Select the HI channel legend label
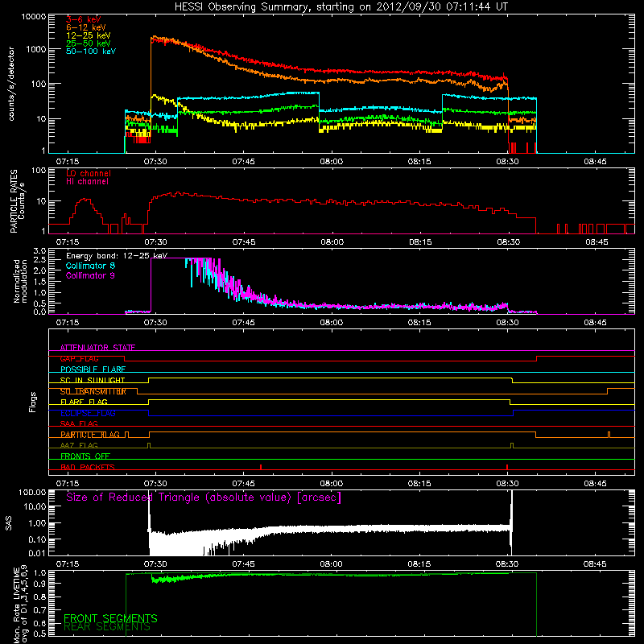 [x=87, y=182]
